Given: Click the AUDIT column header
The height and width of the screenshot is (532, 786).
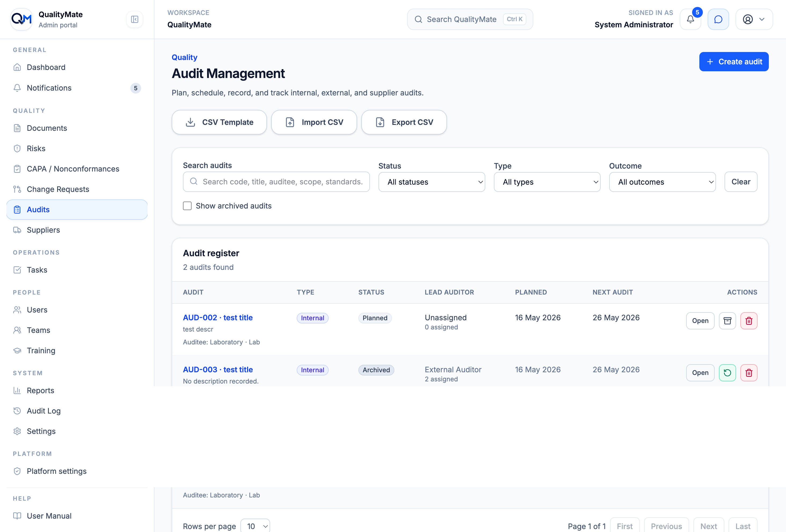Looking at the screenshot, I should click(193, 292).
